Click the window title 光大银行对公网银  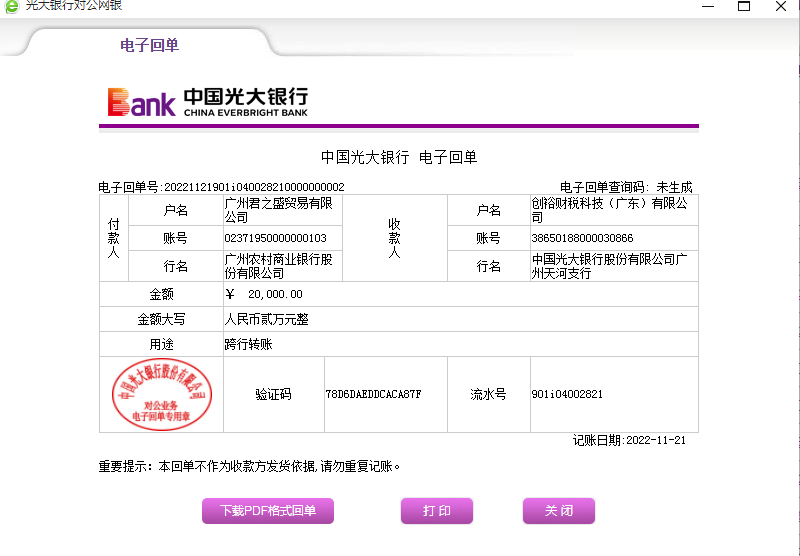[x=74, y=6]
